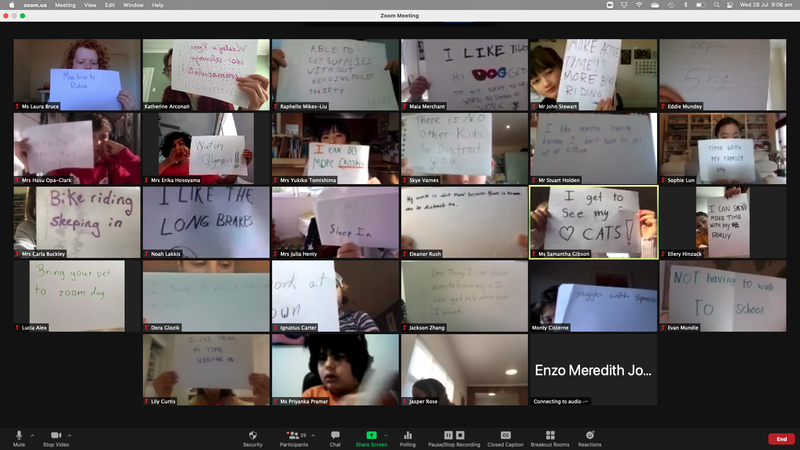The width and height of the screenshot is (800, 450).
Task: Enable Closed Caption
Action: click(x=506, y=435)
